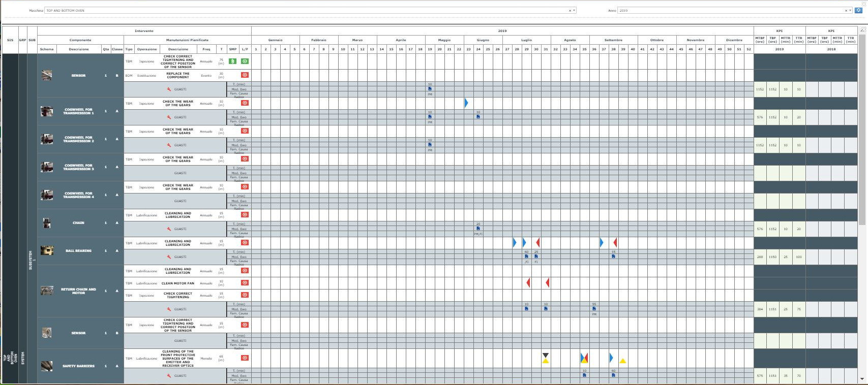This screenshot has width=868, height=385.
Task: Click the Manutenzioni Pianificate column header
Action: [187, 40]
